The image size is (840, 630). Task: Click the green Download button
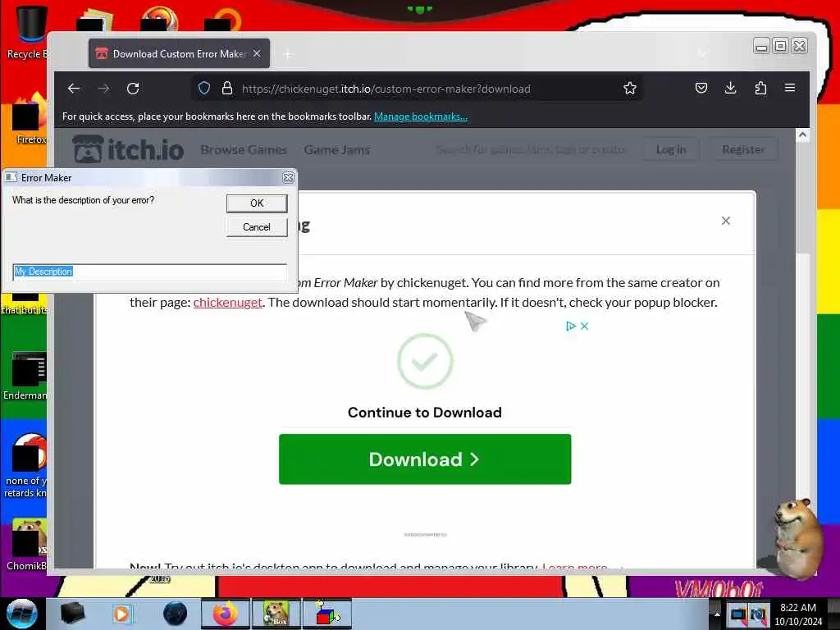tap(425, 459)
